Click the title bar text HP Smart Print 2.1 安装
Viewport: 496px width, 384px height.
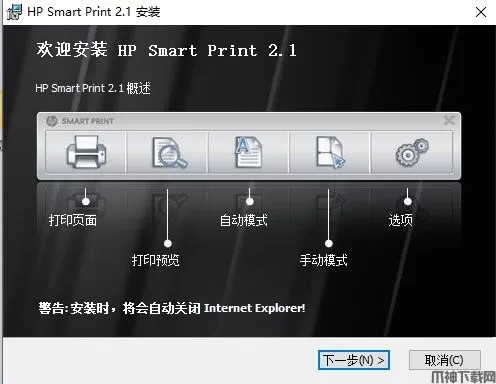pos(94,12)
